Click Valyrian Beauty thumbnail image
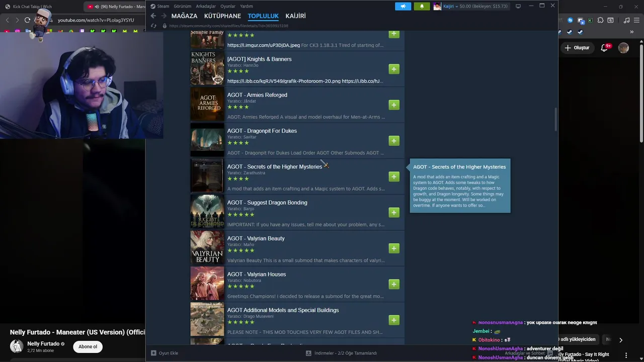The image size is (644, 362). [x=207, y=248]
